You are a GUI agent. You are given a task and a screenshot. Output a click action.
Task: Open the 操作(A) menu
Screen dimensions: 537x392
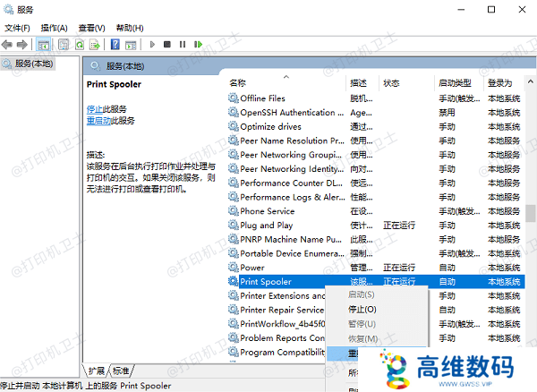(55, 28)
